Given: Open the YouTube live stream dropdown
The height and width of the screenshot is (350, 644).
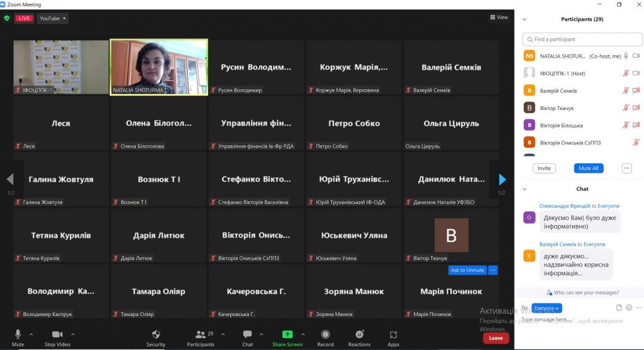Looking at the screenshot, I should coord(53,18).
